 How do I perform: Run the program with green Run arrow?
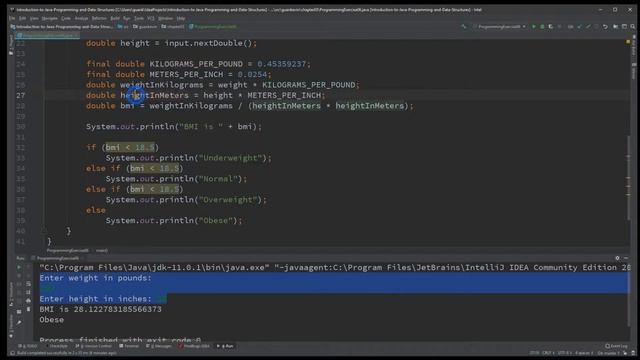533,27
